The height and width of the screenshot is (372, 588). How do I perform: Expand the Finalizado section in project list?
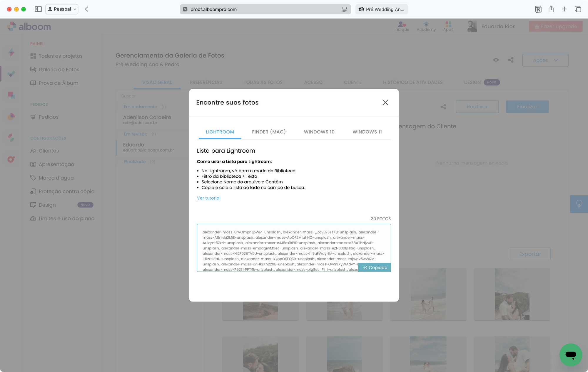(135, 161)
